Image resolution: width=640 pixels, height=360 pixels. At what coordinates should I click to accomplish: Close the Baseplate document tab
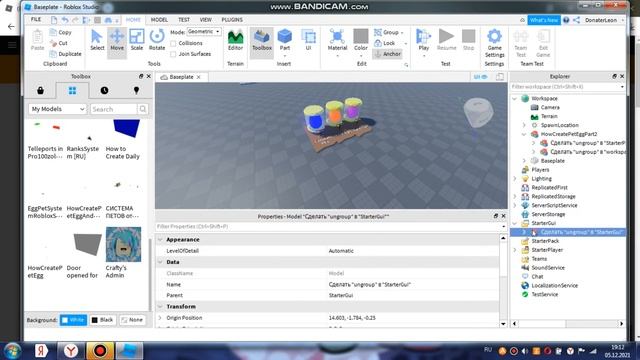(x=199, y=77)
